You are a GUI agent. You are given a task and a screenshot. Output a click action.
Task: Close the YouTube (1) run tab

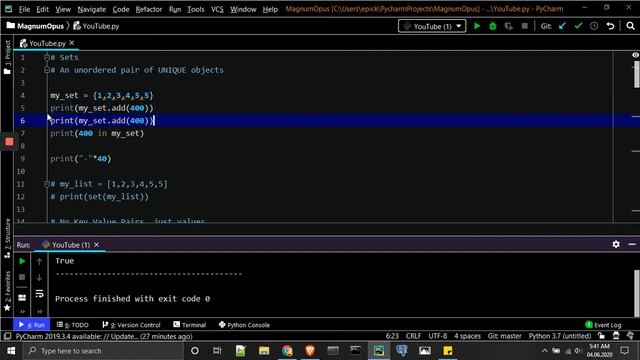[x=97, y=244]
